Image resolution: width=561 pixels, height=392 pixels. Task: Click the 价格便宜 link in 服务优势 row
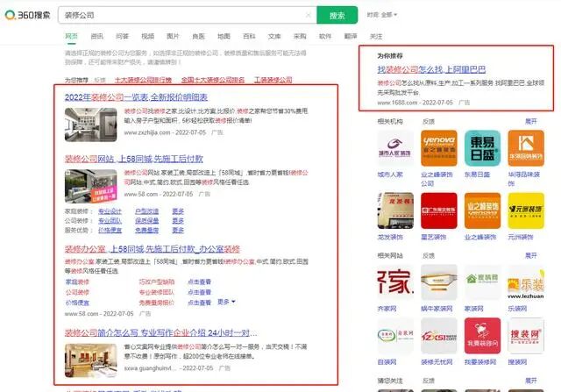coord(110,230)
